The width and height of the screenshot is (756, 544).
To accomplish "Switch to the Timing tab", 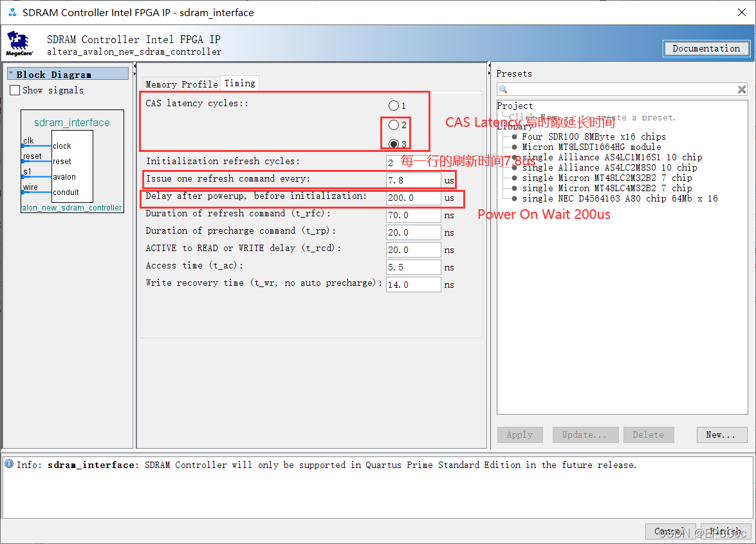I will click(x=239, y=83).
